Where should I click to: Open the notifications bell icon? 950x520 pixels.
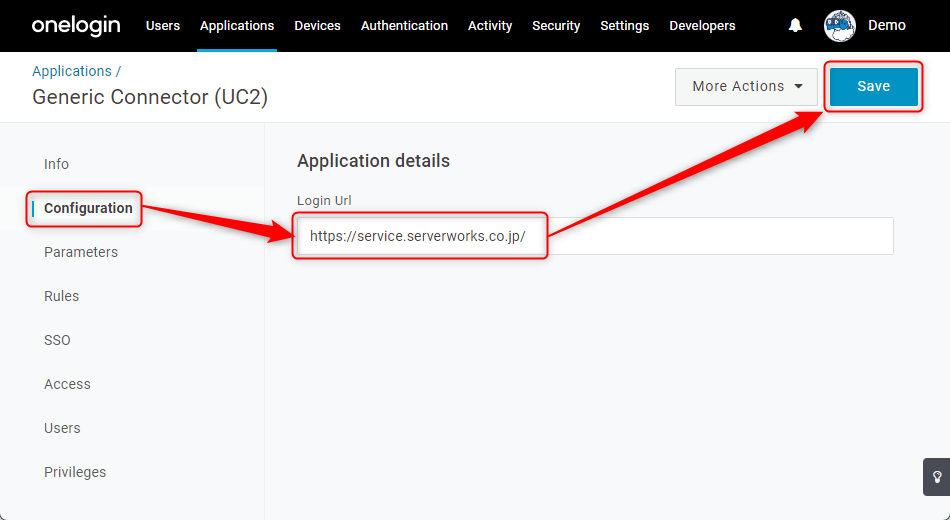[796, 25]
